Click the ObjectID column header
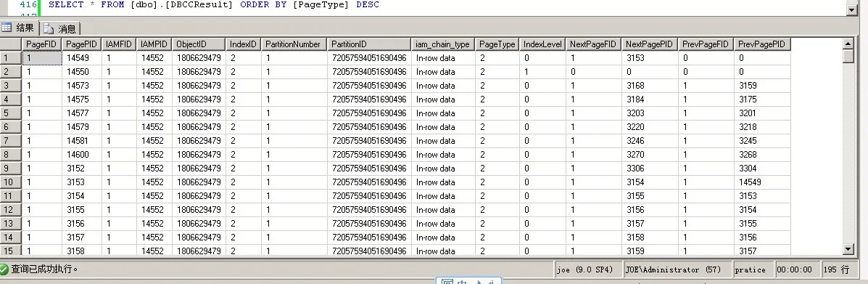The image size is (868, 284). pos(199,44)
